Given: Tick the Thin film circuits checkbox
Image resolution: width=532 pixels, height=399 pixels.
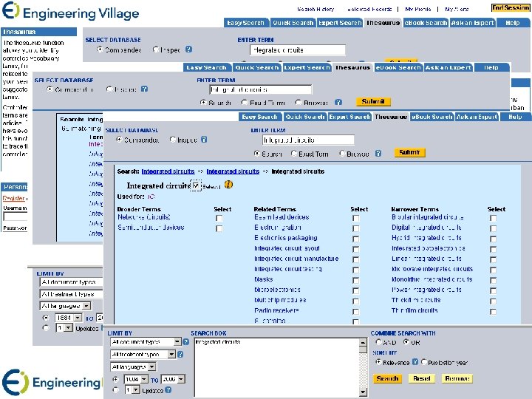Looking at the screenshot, I should 493,312.
